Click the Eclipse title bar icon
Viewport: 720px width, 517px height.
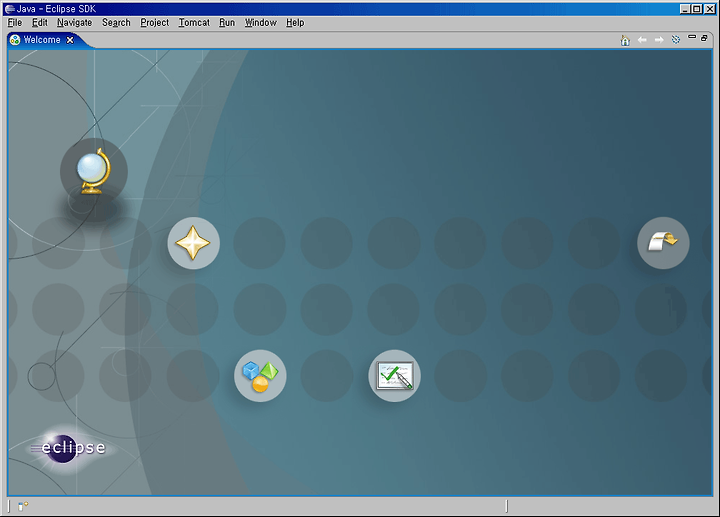[x=9, y=9]
